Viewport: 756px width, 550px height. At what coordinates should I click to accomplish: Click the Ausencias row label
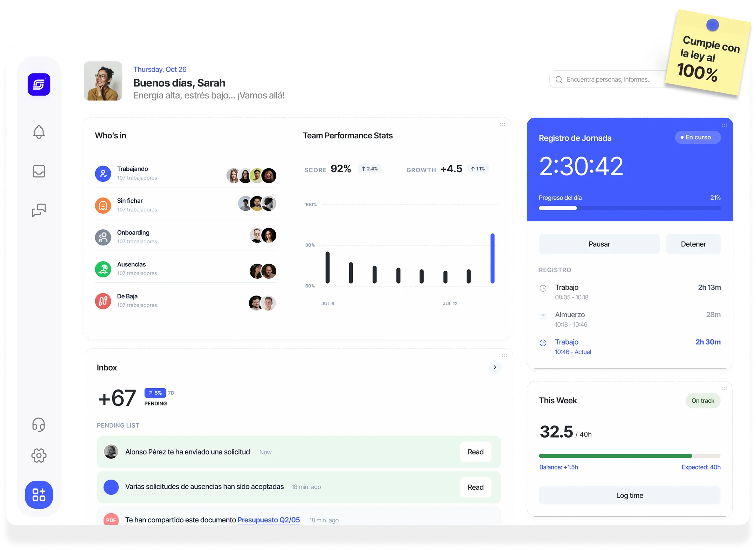point(131,264)
